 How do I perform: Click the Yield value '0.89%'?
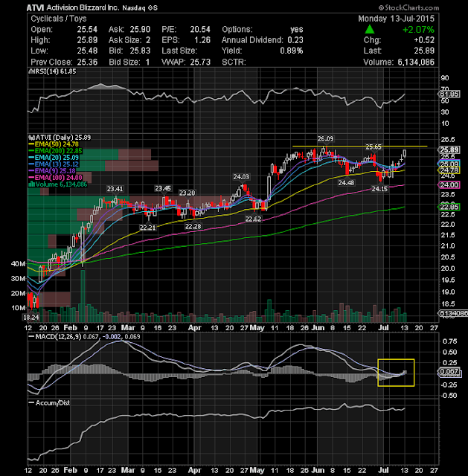tap(292, 51)
